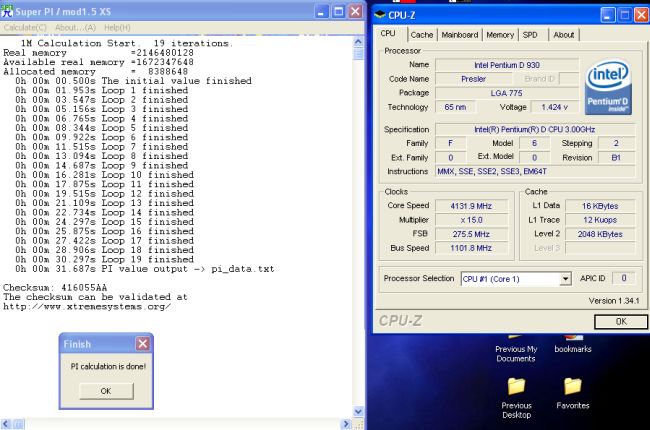
Task: Click the Loop 10 finished line
Action: point(104,175)
